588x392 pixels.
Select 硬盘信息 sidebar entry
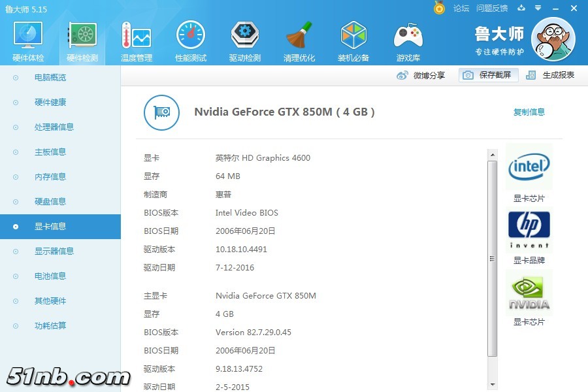point(50,202)
